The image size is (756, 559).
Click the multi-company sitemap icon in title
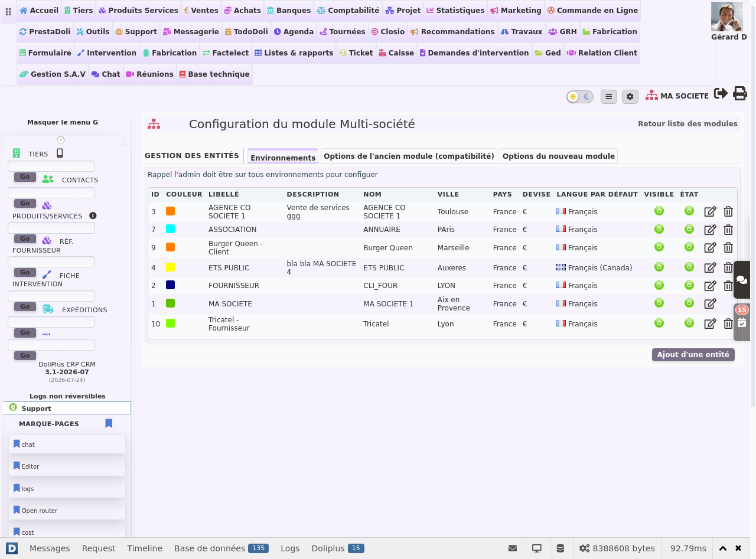pyautogui.click(x=154, y=124)
